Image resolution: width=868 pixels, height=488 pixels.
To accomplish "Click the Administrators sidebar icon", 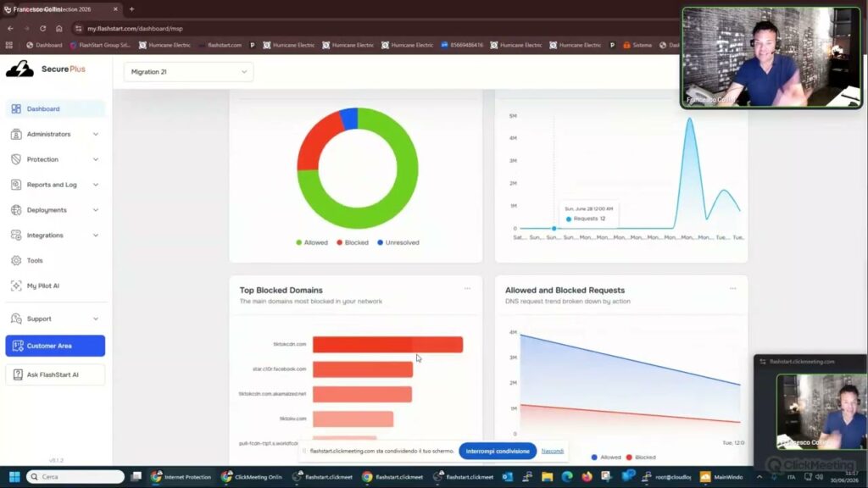I will [x=16, y=135].
